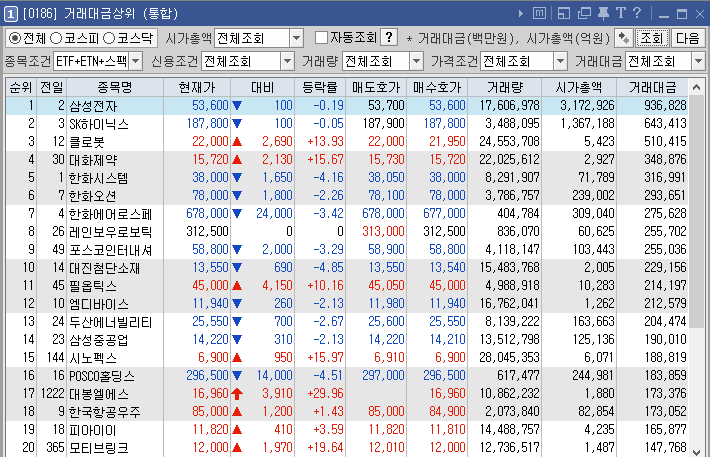Image resolution: width=710 pixels, height=457 pixels.
Task: Select the 클로봇 stock name
Action: [x=86, y=142]
